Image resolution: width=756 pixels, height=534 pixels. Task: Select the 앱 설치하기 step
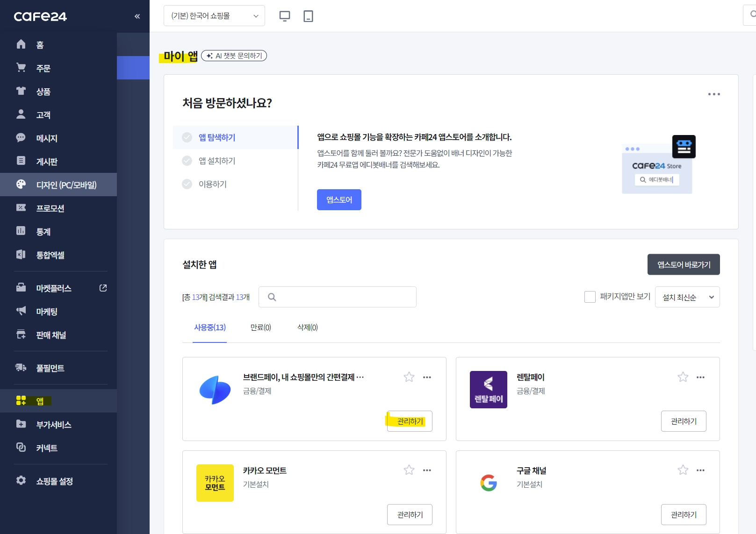[236, 161]
